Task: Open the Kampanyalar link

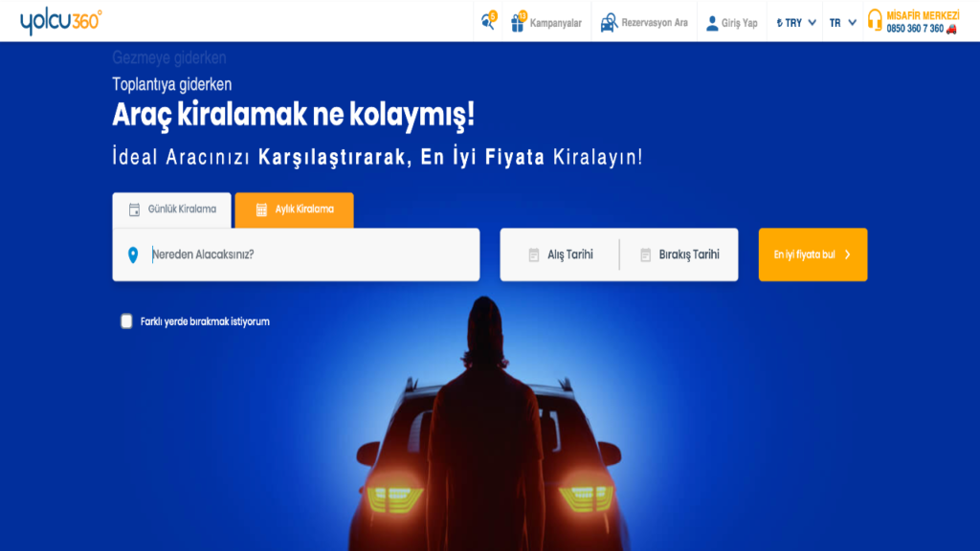Action: click(x=556, y=23)
